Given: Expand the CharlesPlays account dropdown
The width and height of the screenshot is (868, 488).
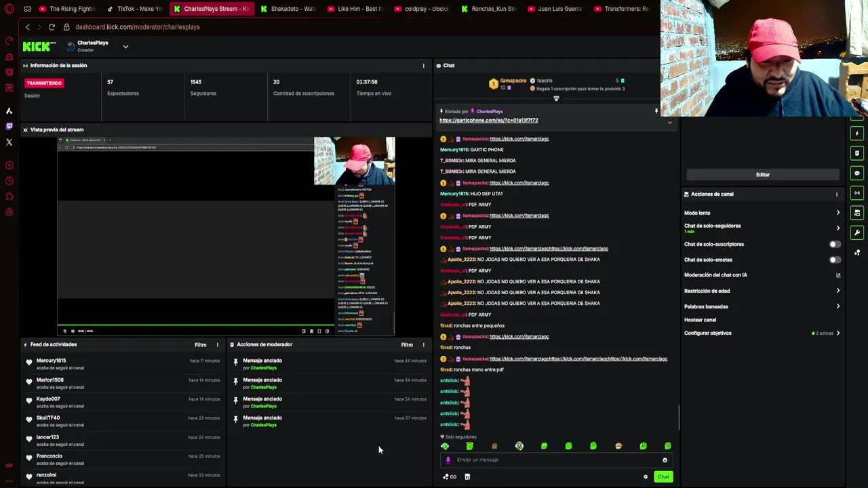Looking at the screenshot, I should tap(125, 47).
